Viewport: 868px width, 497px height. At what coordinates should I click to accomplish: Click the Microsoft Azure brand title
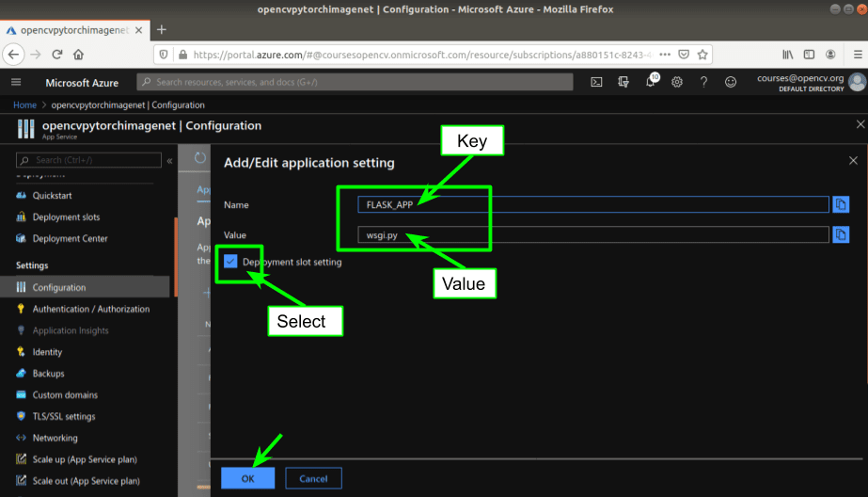point(82,83)
